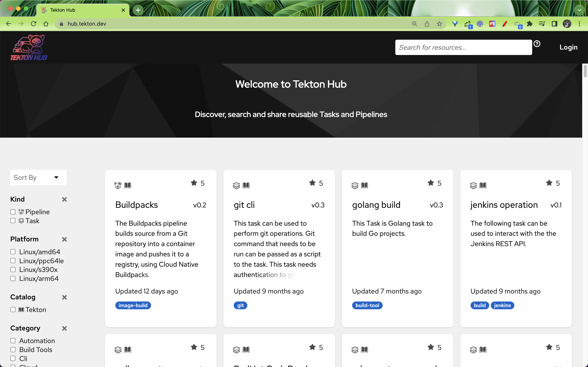The image size is (588, 367).
Task: Open the browser side panel icon
Action: [x=555, y=24]
